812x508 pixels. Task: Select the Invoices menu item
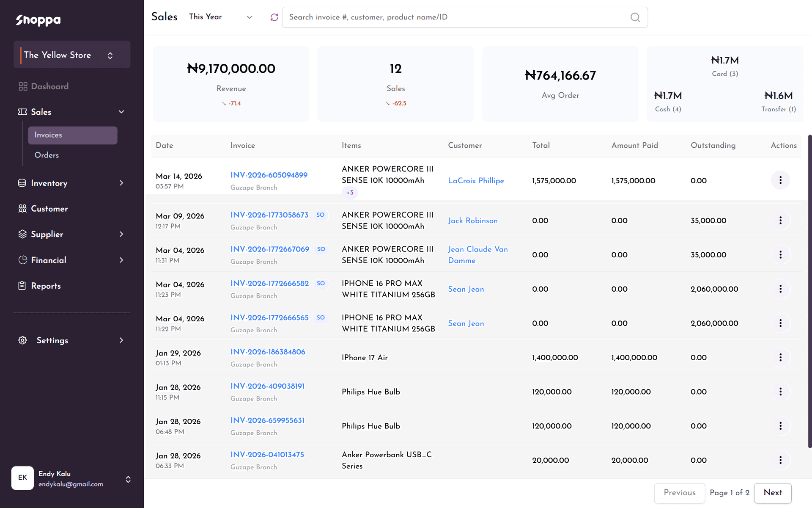click(x=48, y=135)
